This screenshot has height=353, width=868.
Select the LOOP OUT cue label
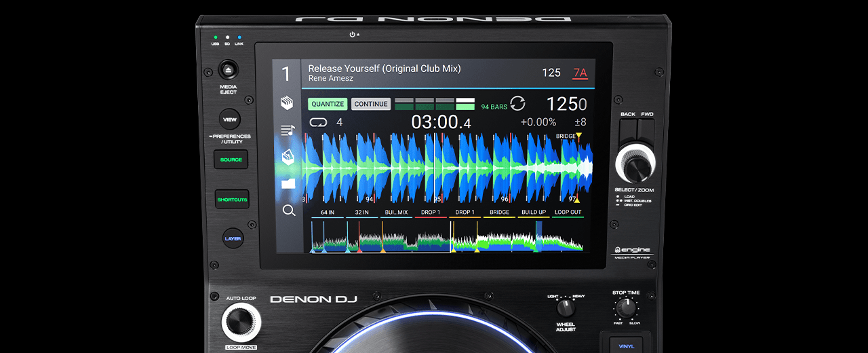tap(568, 212)
